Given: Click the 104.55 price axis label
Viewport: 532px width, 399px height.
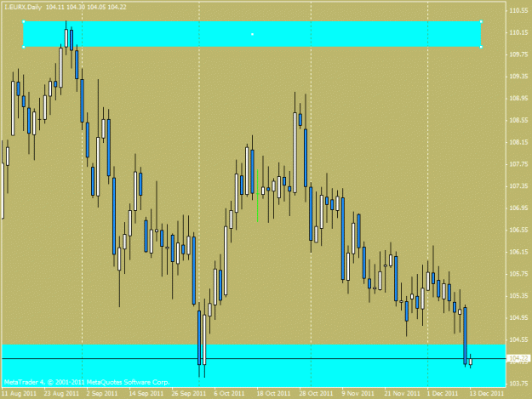Looking at the screenshot, I should 518,339.
